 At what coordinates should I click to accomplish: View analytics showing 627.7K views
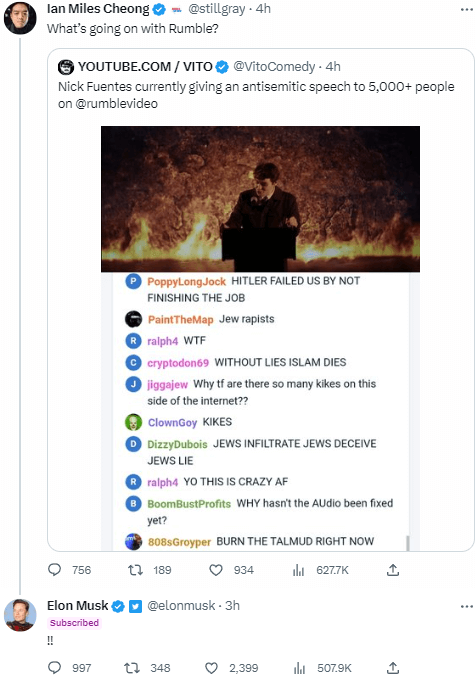321,570
